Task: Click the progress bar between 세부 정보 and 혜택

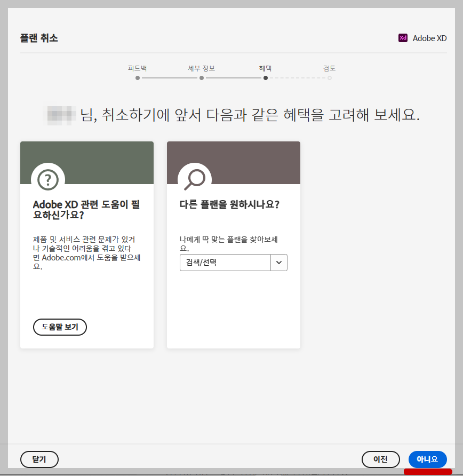Action: click(234, 77)
